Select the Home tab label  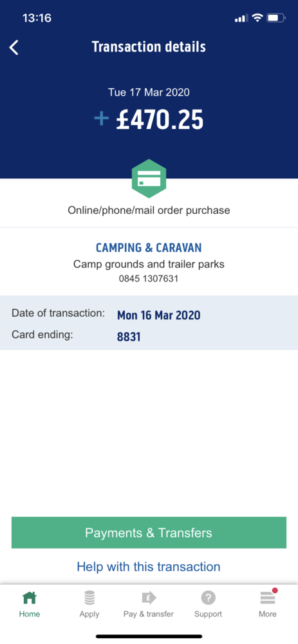coord(30,614)
